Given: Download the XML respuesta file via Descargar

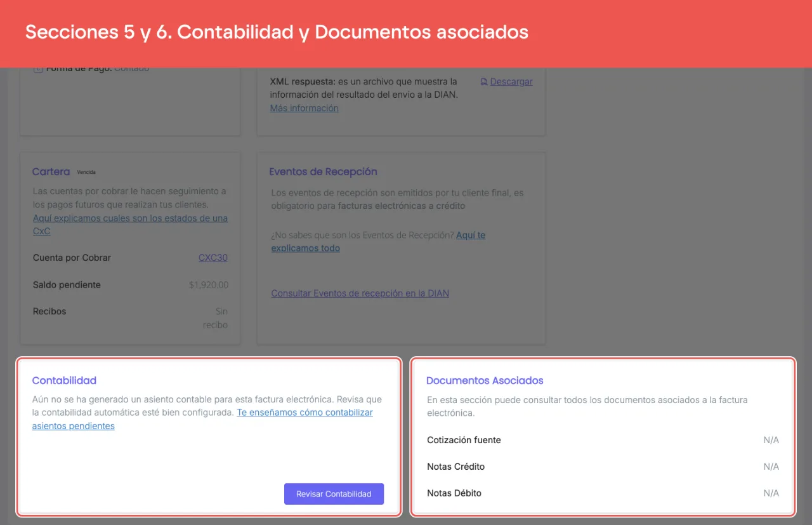Looking at the screenshot, I should pyautogui.click(x=511, y=81).
